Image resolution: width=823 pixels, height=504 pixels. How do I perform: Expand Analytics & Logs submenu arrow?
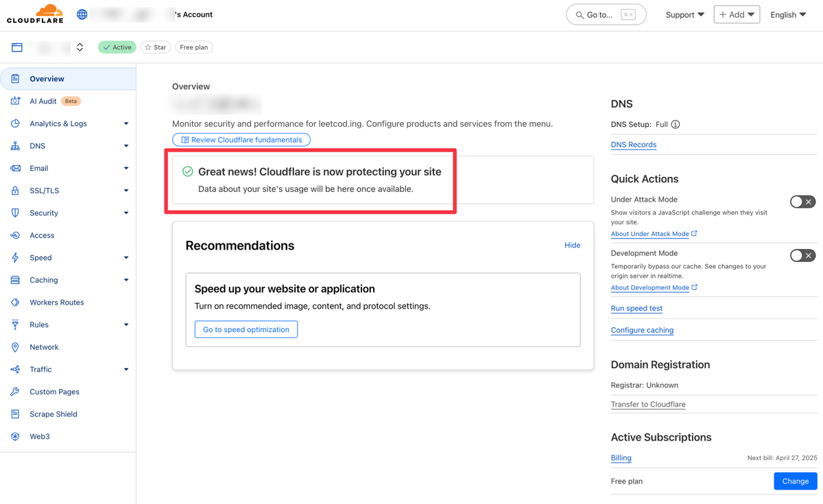[x=126, y=123]
